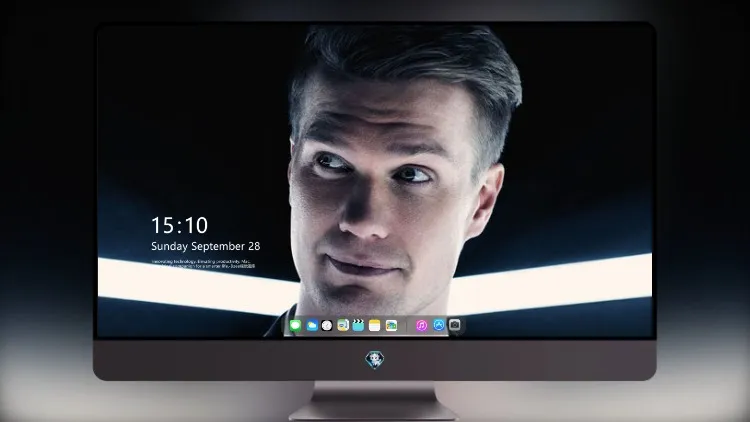
Task: Click the 15:10 clock display
Action: pos(179,225)
